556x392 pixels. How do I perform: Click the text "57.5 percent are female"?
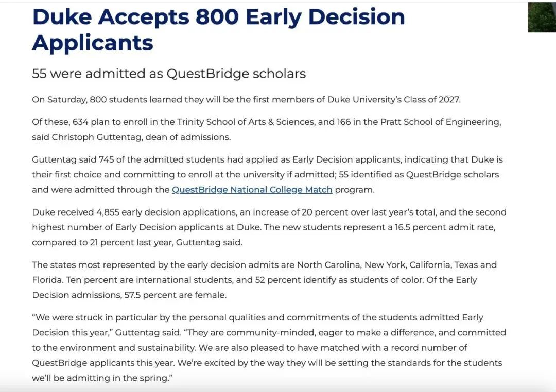(x=175, y=295)
